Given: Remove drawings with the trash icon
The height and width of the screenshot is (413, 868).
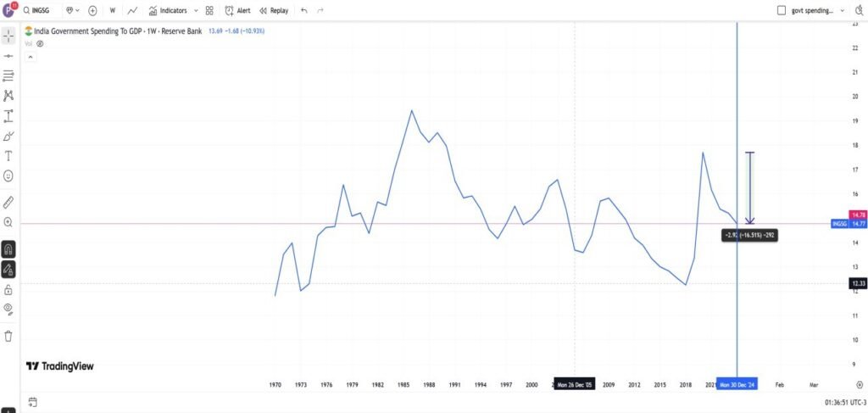Looking at the screenshot, I should (8, 336).
